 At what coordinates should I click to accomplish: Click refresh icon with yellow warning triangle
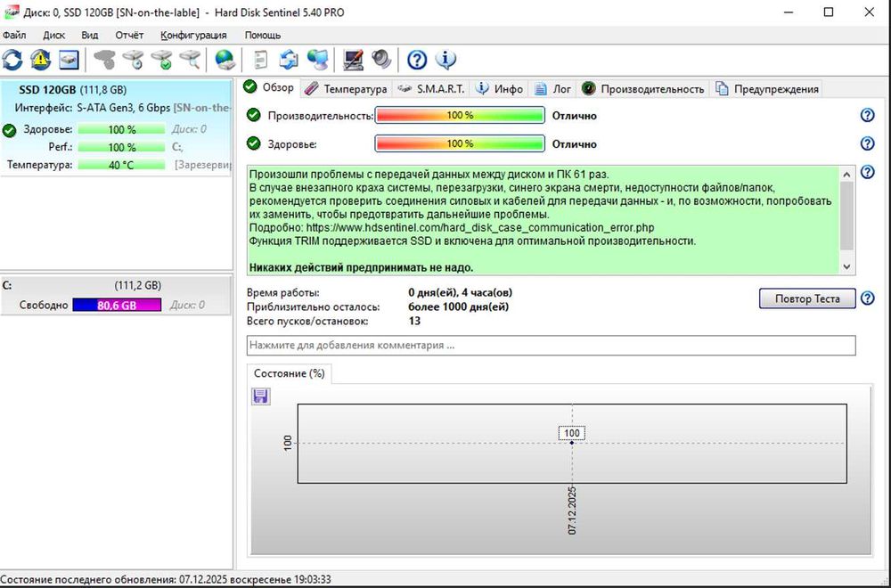[40, 59]
